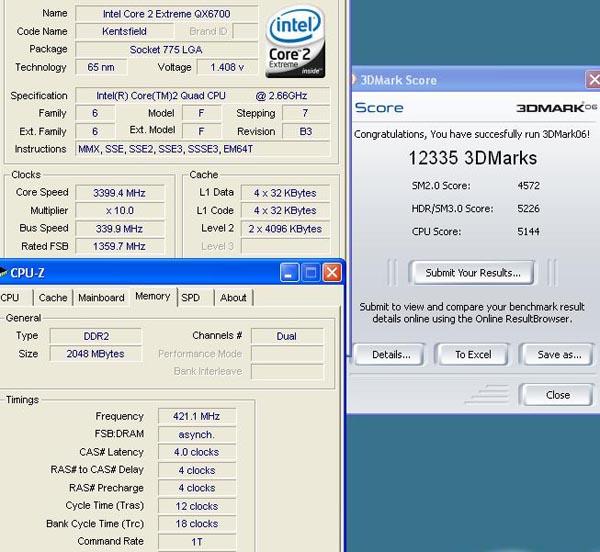Image resolution: width=600 pixels, height=552 pixels.
Task: Click L1 Code value 4 x 32 KBytes
Action: 285,210
